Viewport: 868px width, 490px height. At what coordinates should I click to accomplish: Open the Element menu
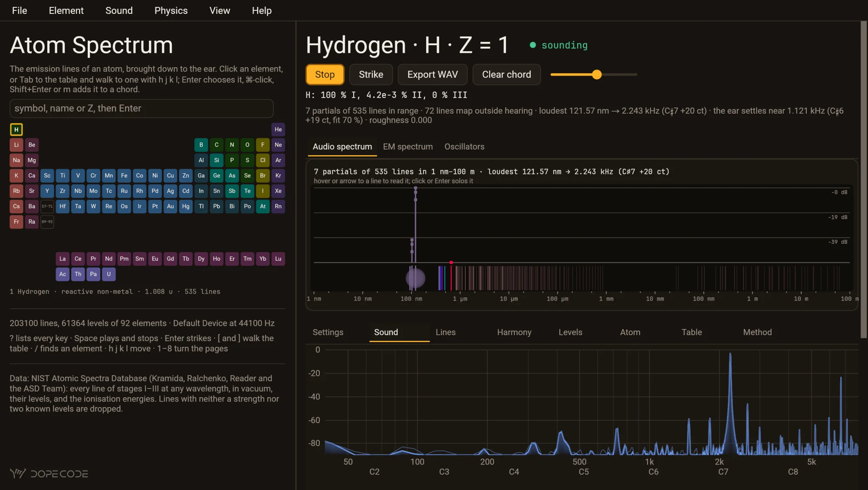coord(66,10)
